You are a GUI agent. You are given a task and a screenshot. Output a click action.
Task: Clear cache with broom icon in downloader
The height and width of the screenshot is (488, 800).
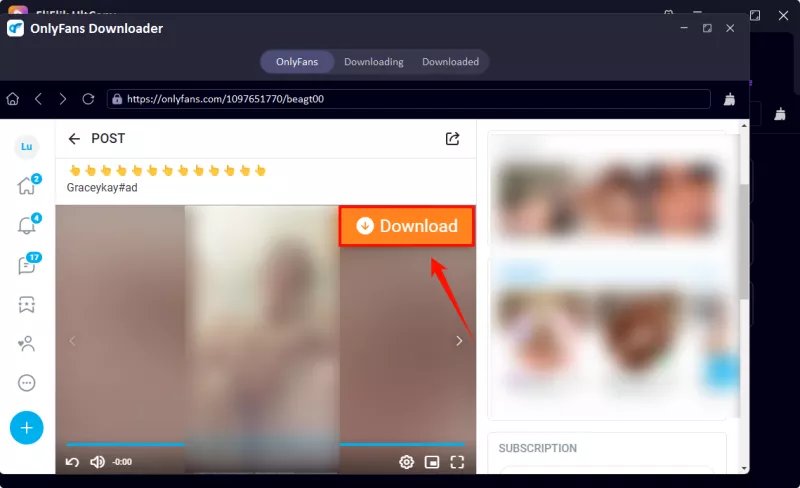coord(730,99)
